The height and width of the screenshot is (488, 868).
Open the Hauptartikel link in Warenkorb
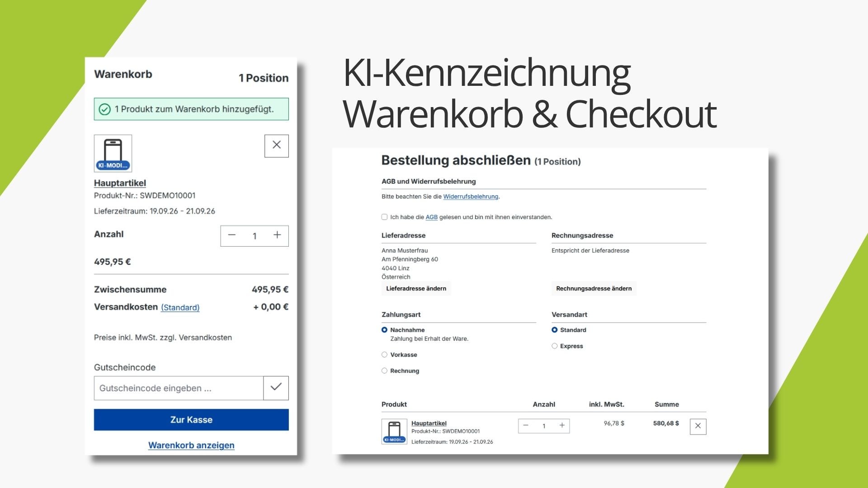click(x=120, y=183)
